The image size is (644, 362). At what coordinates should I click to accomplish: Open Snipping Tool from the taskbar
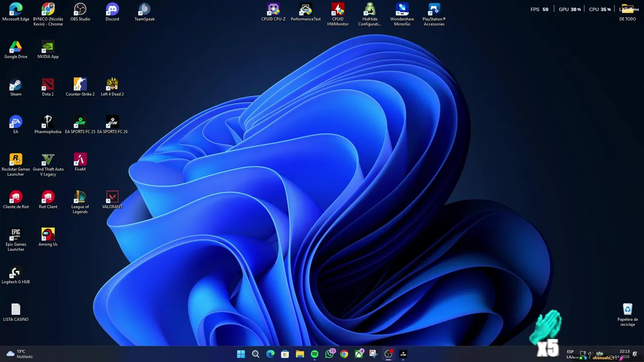point(373,354)
